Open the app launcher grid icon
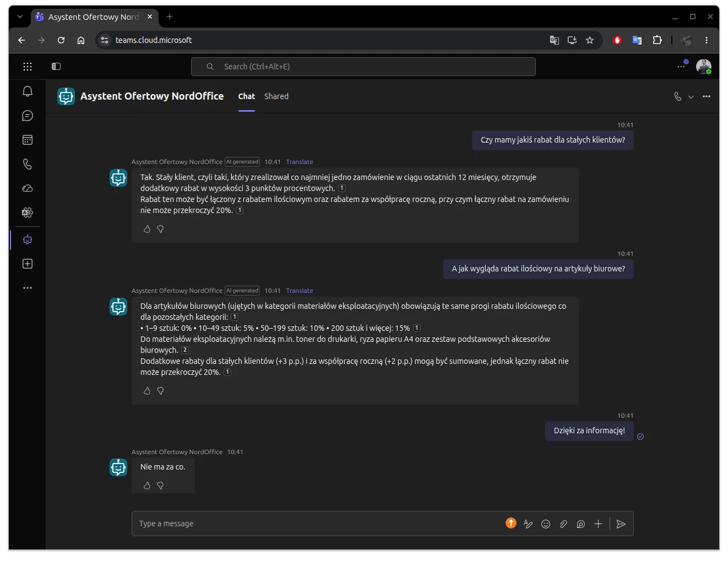The image size is (728, 567). [x=28, y=67]
